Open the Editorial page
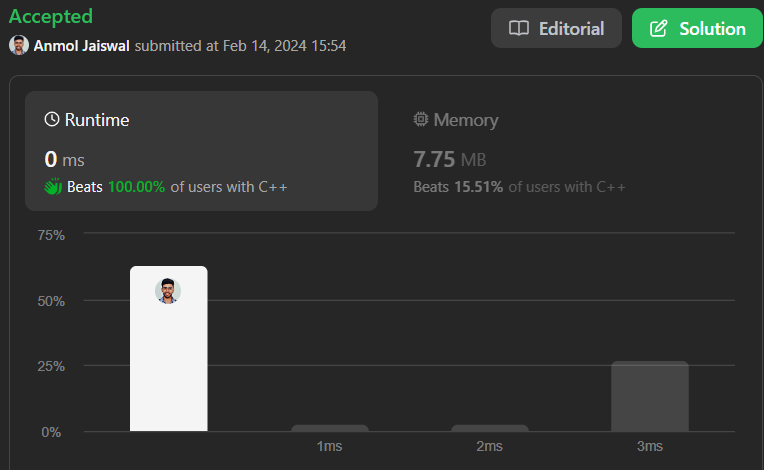The width and height of the screenshot is (764, 470). coord(556,28)
